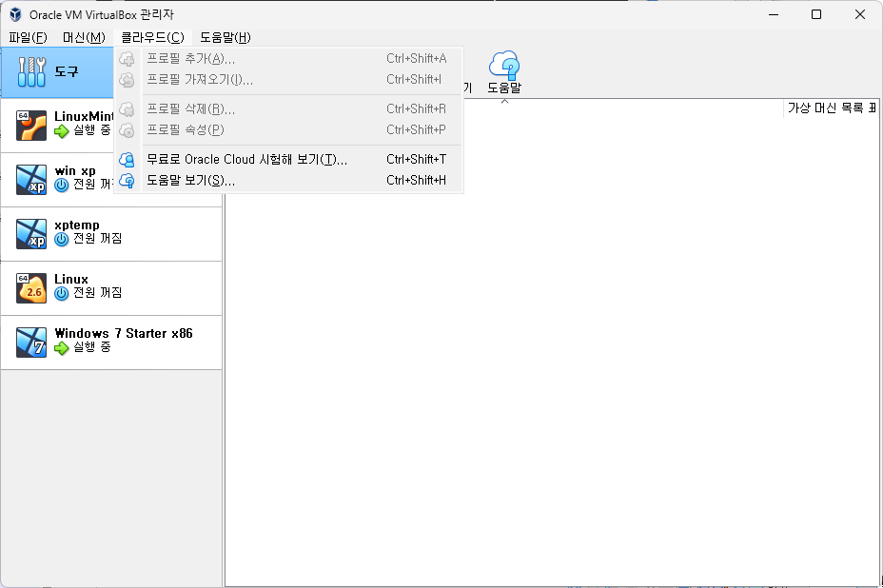This screenshot has height=588, width=883.
Task: Click win xp's powered-off status icon
Action: [x=62, y=186]
